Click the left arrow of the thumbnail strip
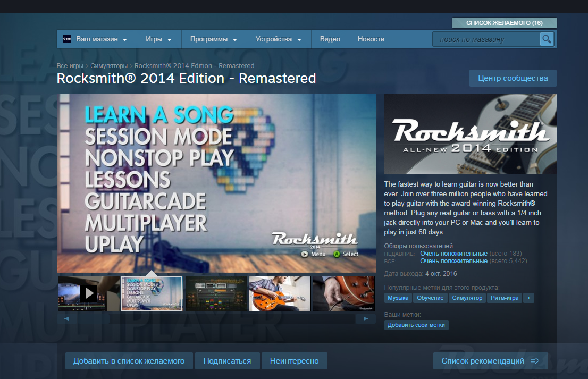Screen dimensions: 588x379 (66, 318)
